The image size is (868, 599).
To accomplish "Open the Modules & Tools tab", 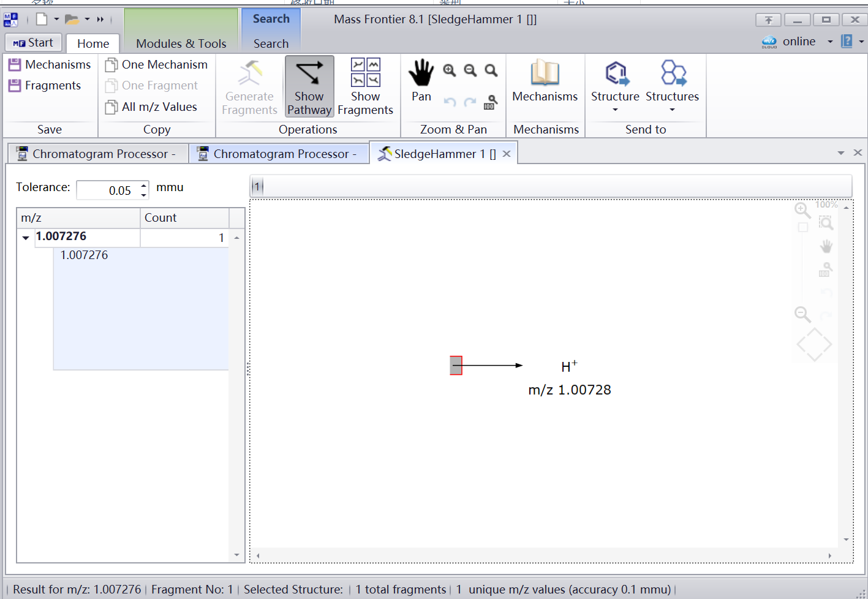I will coord(181,43).
